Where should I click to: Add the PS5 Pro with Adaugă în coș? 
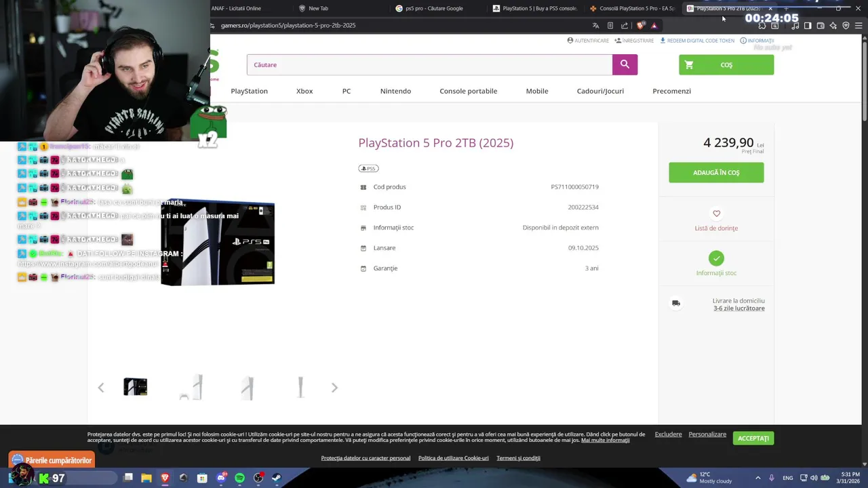point(716,172)
